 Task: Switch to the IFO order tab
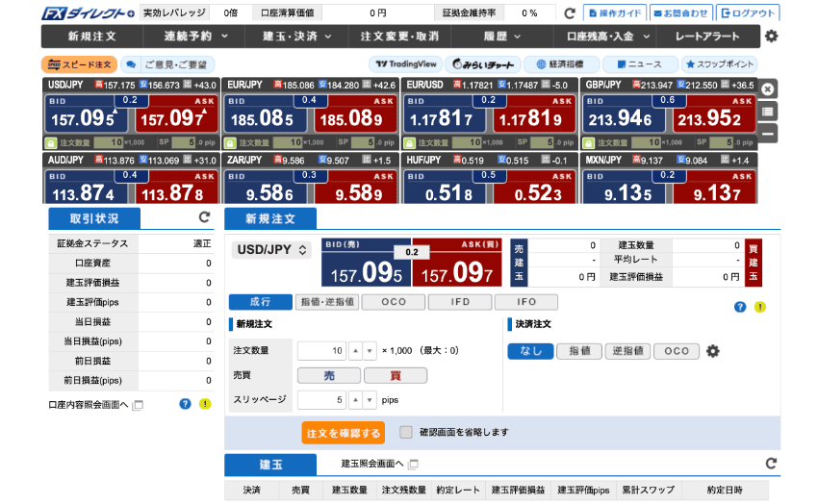(526, 302)
